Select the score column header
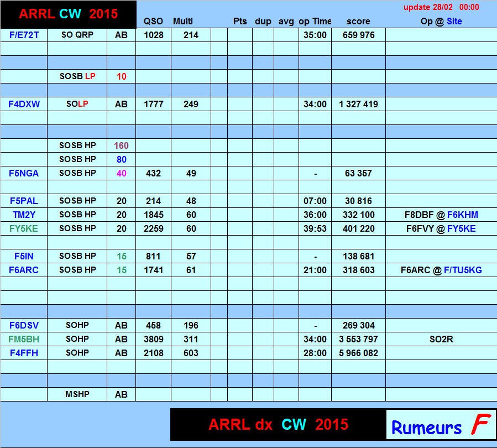This screenshot has width=497, height=448. [358, 21]
